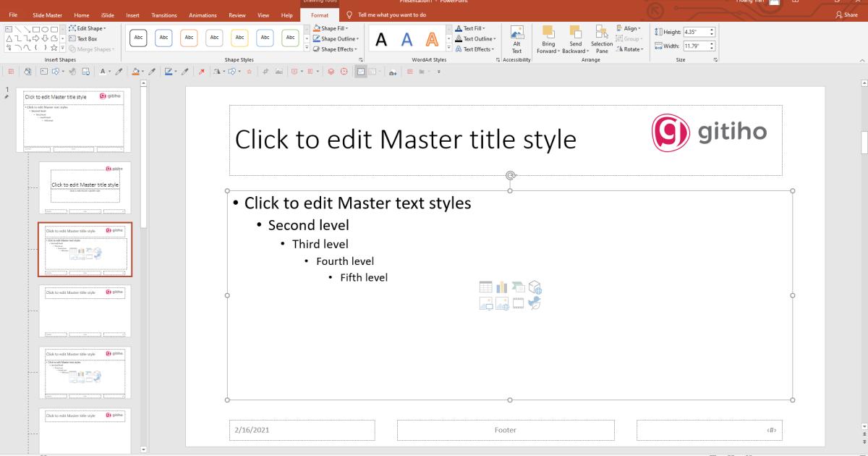
Task: Insert a Table from the content placeholder
Action: coord(485,286)
